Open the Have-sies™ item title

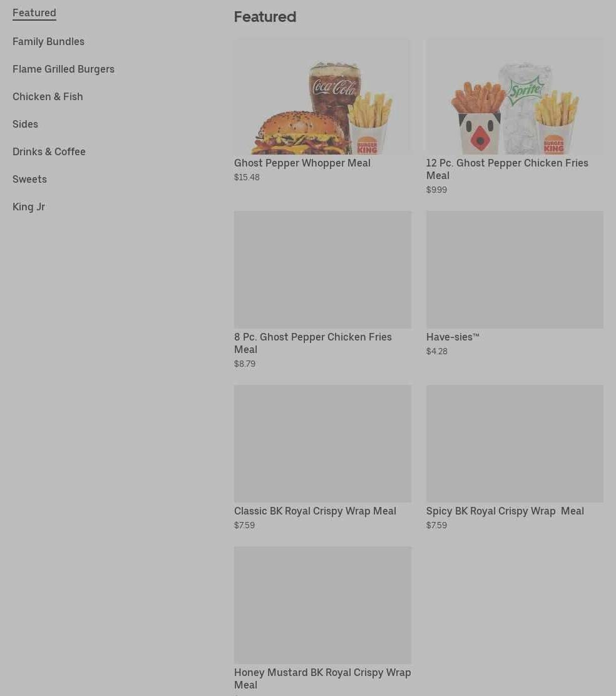click(453, 337)
